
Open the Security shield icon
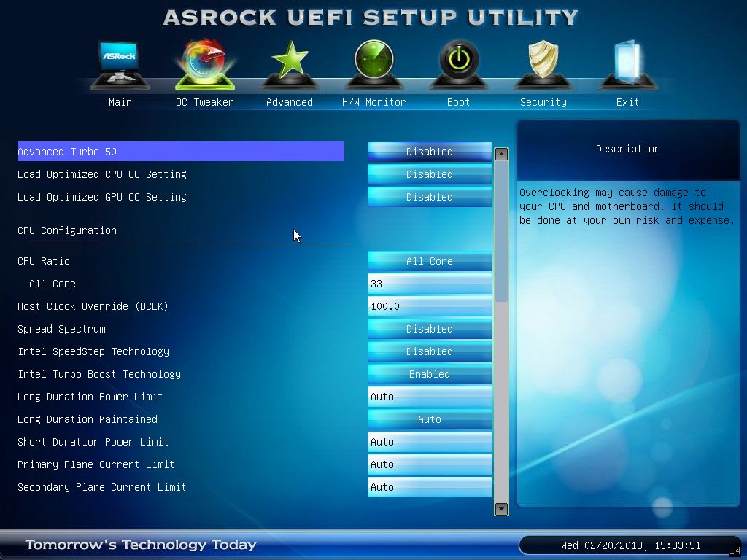pos(543,64)
